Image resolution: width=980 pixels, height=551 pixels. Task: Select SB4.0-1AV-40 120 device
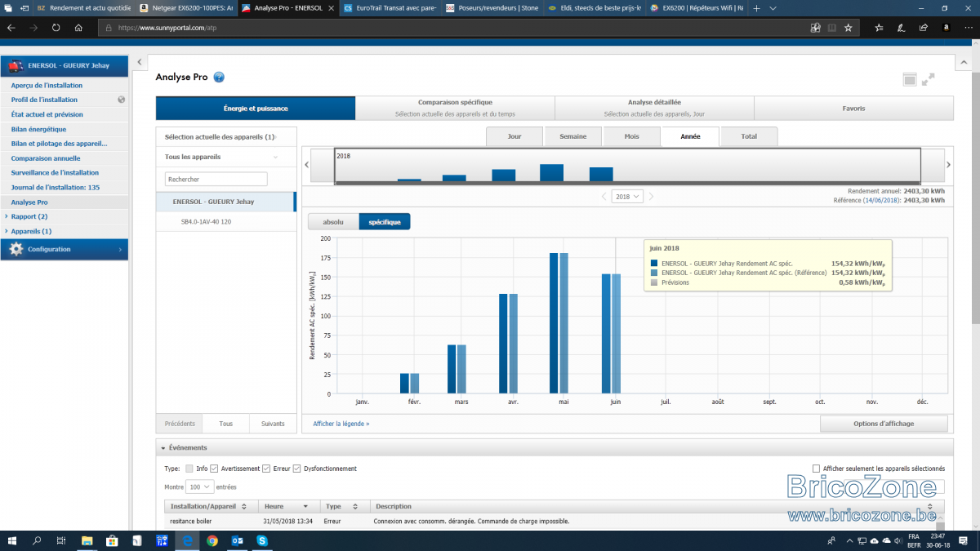[x=225, y=221]
